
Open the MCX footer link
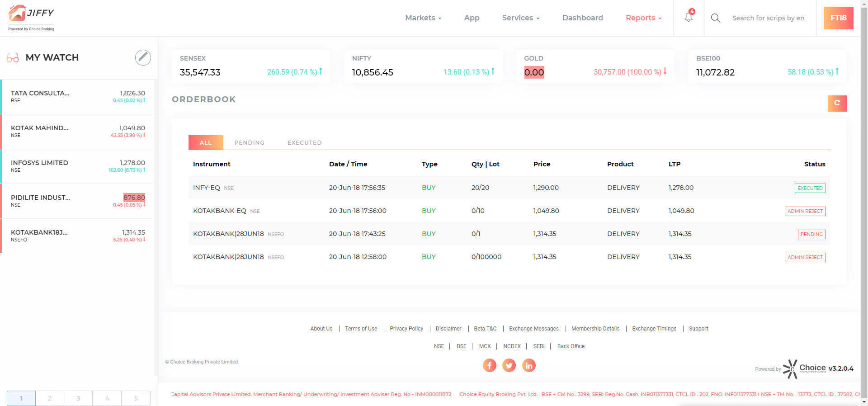(x=485, y=346)
